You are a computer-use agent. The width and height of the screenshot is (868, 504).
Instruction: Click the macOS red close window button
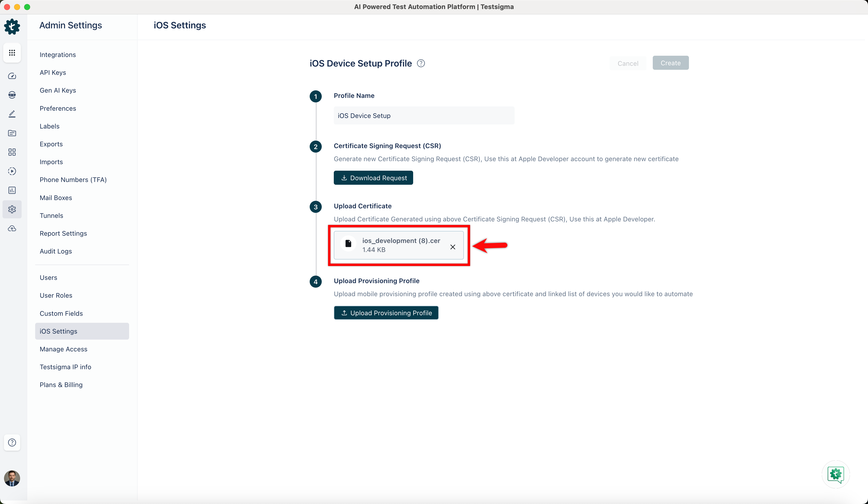(7, 7)
